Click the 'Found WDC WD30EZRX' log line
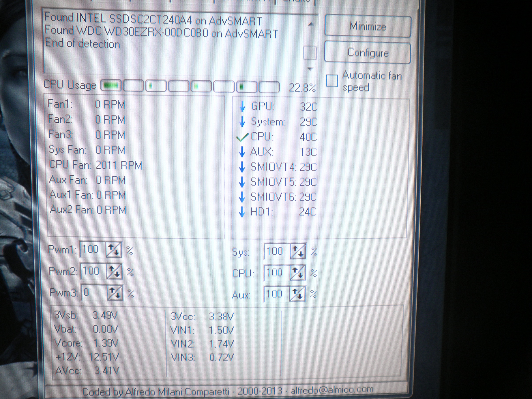This screenshot has width=532, height=399. click(x=161, y=32)
